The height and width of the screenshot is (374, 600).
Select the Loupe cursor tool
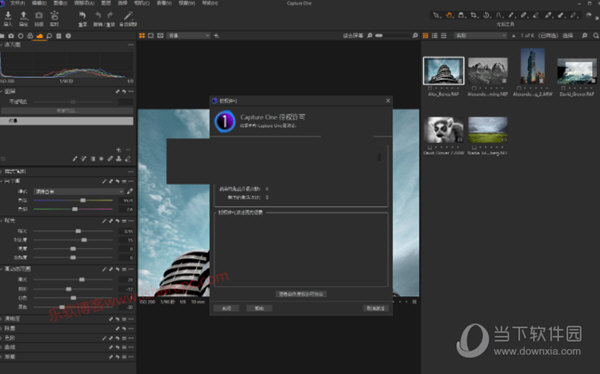461,15
